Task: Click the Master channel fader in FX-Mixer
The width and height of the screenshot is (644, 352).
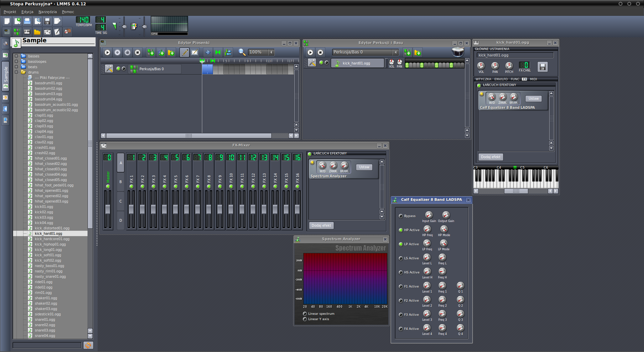Action: click(x=108, y=209)
